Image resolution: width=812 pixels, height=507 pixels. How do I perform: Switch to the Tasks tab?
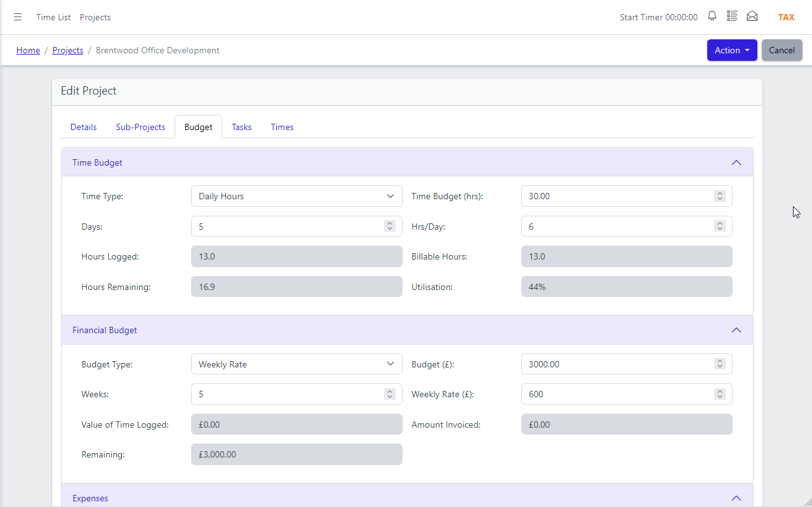coord(241,127)
